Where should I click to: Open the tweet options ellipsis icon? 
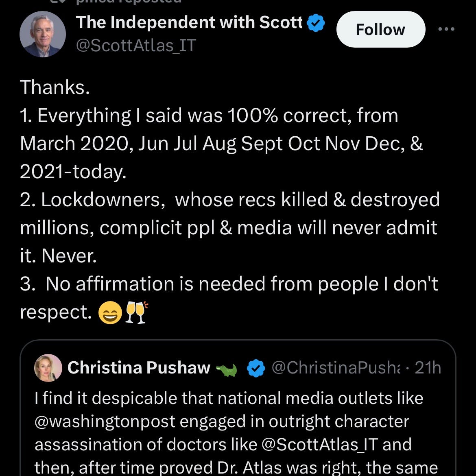click(447, 28)
